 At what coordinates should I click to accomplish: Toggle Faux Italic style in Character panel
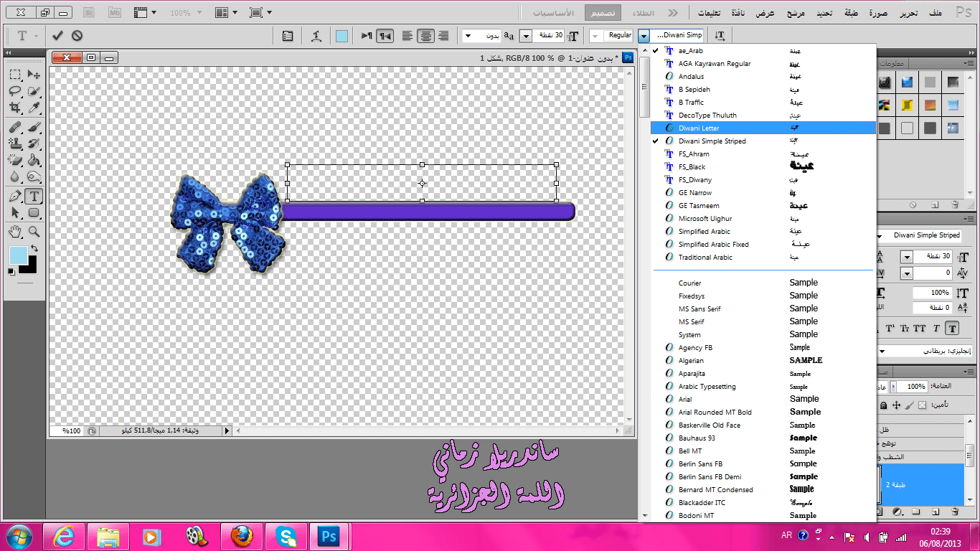coord(936,329)
